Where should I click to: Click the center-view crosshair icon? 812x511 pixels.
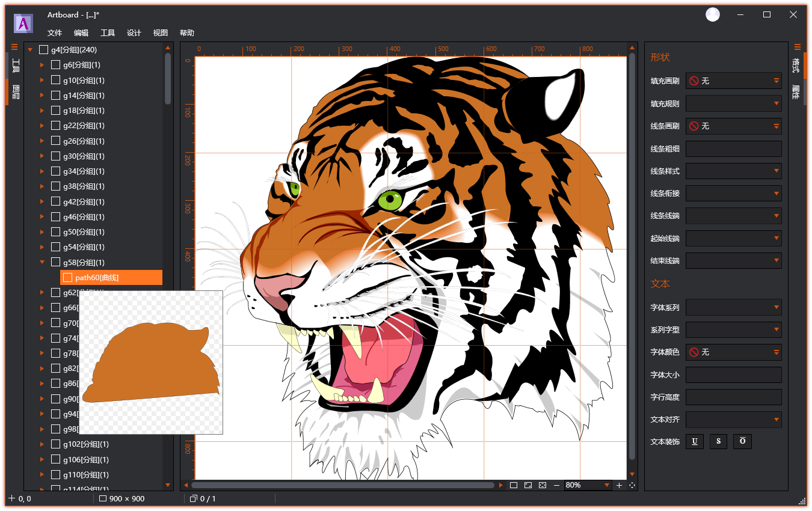(x=632, y=485)
